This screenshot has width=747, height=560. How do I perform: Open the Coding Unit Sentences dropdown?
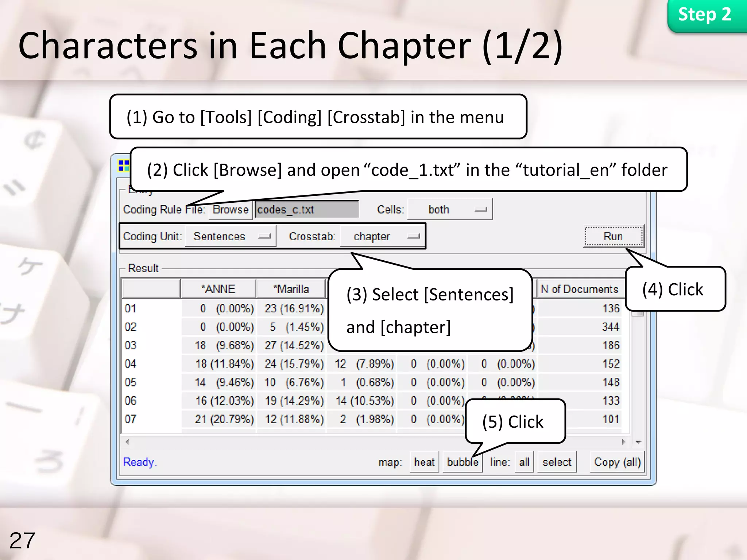click(x=231, y=236)
